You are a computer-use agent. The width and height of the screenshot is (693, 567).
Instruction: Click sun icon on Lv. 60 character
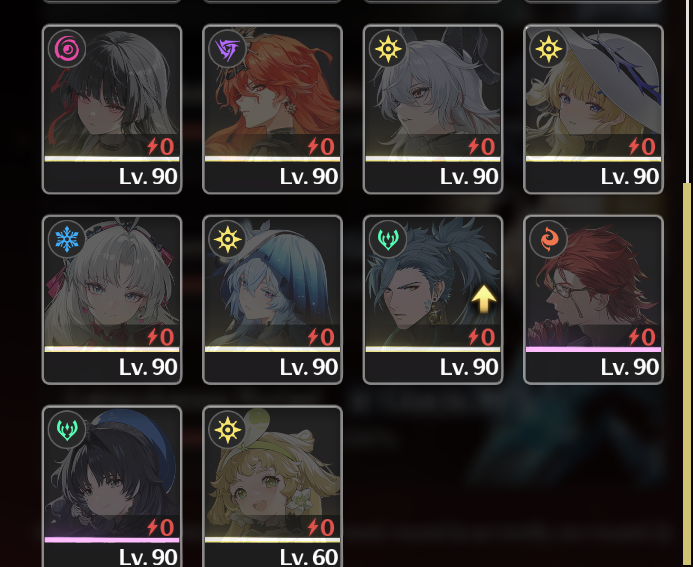[x=227, y=430]
